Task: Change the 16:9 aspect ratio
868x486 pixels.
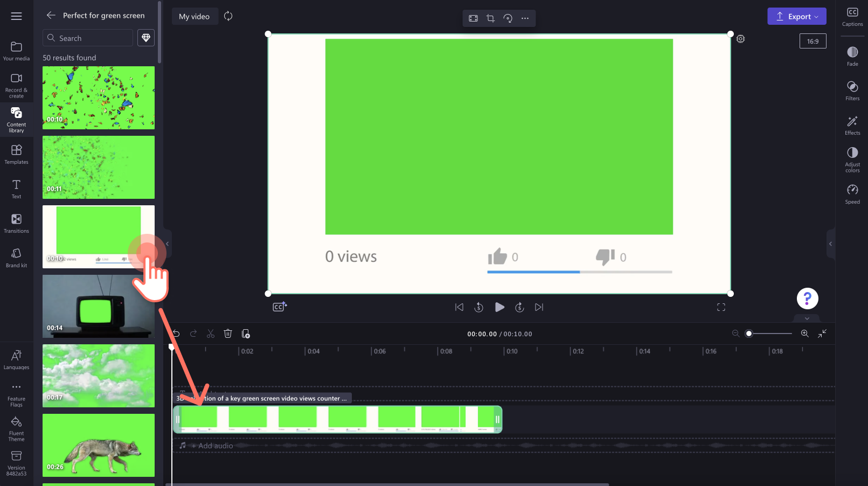Action: pos(813,41)
